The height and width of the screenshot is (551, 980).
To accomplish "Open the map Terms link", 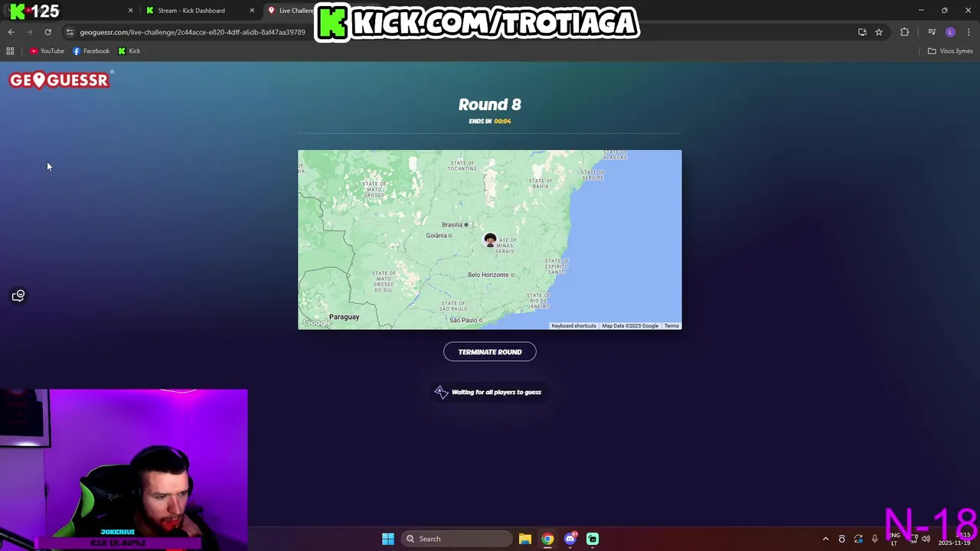I will coord(671,326).
